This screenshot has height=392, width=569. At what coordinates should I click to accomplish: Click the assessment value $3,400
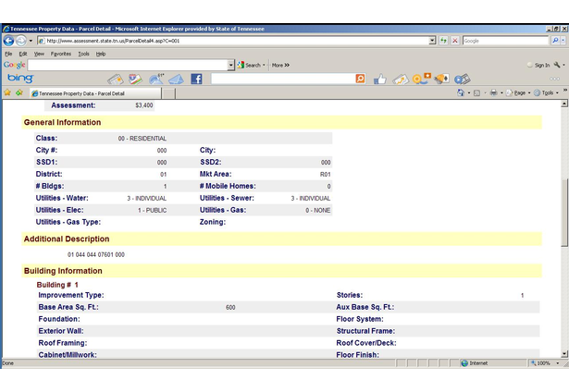[x=144, y=105]
